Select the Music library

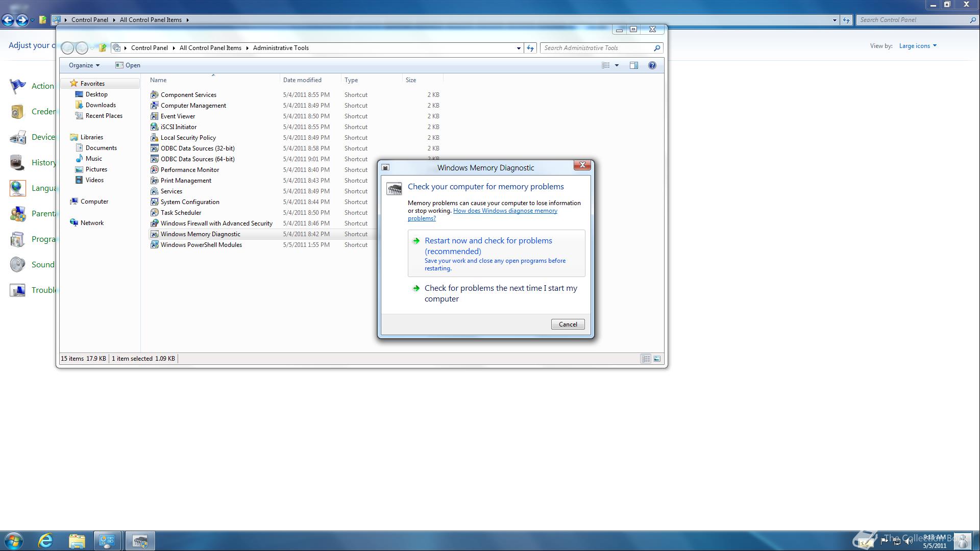pos(93,159)
